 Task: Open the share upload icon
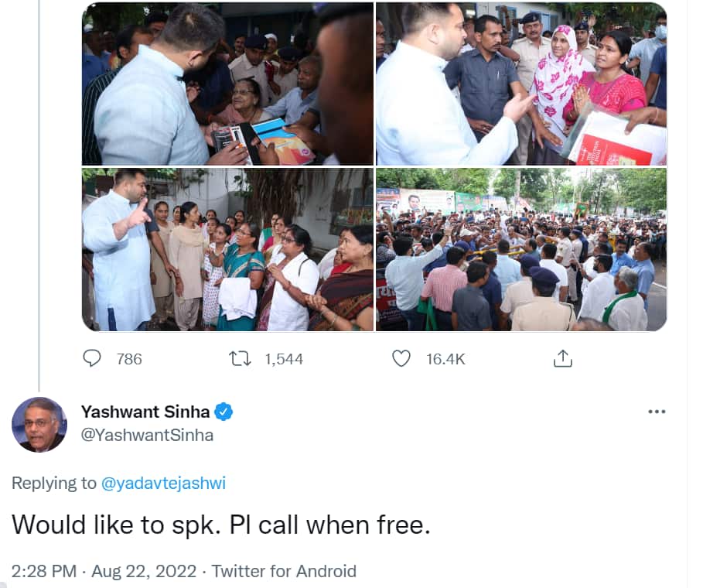tap(562, 358)
